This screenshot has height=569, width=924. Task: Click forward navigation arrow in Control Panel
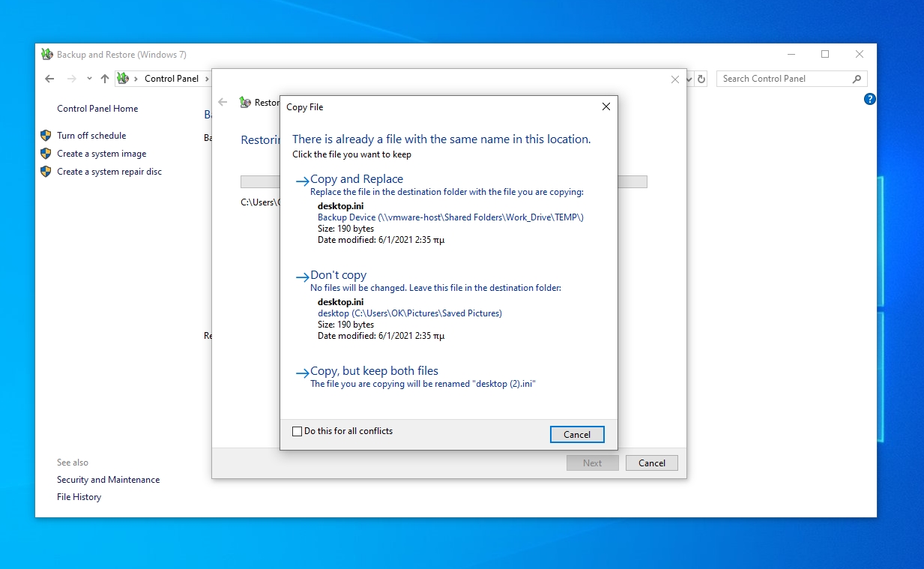[72, 79]
